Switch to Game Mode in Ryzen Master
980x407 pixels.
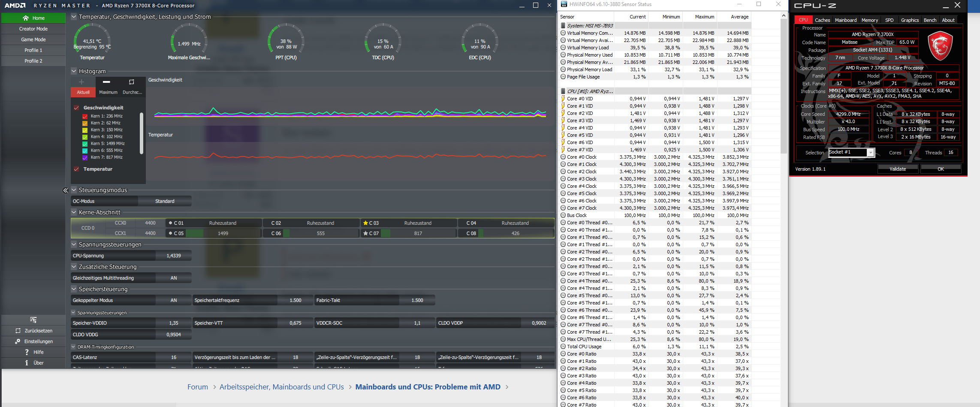coord(33,39)
